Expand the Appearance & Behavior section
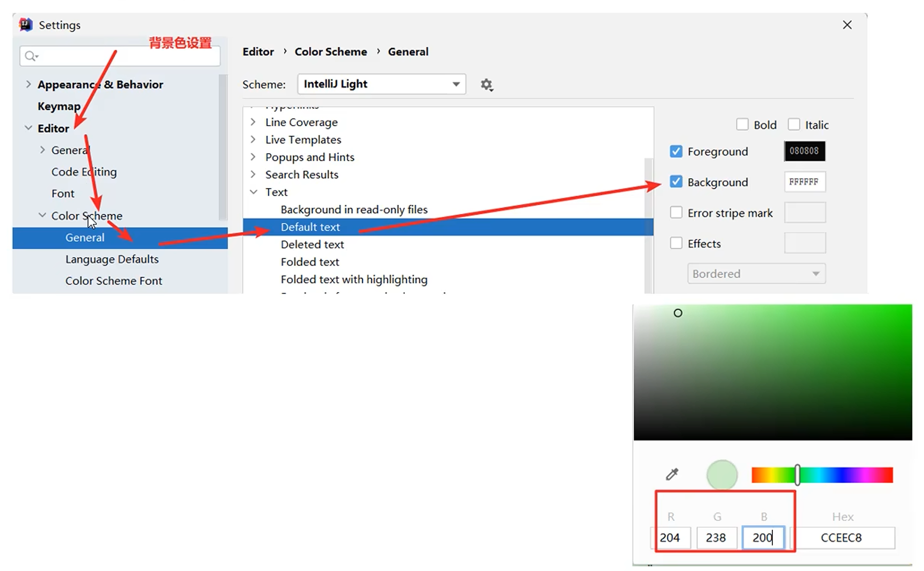The width and height of the screenshot is (924, 571). pos(28,84)
